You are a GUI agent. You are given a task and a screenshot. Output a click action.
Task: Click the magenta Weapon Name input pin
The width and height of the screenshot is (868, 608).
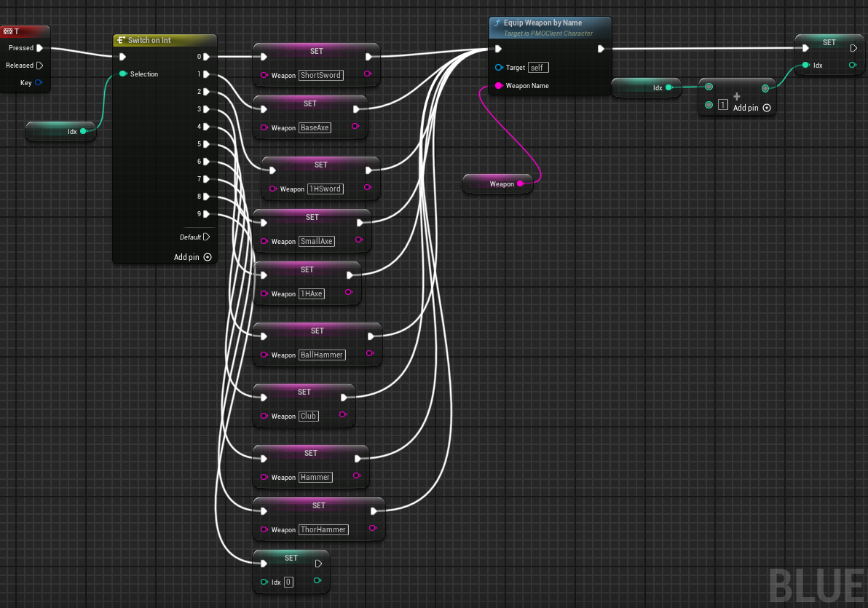(498, 86)
